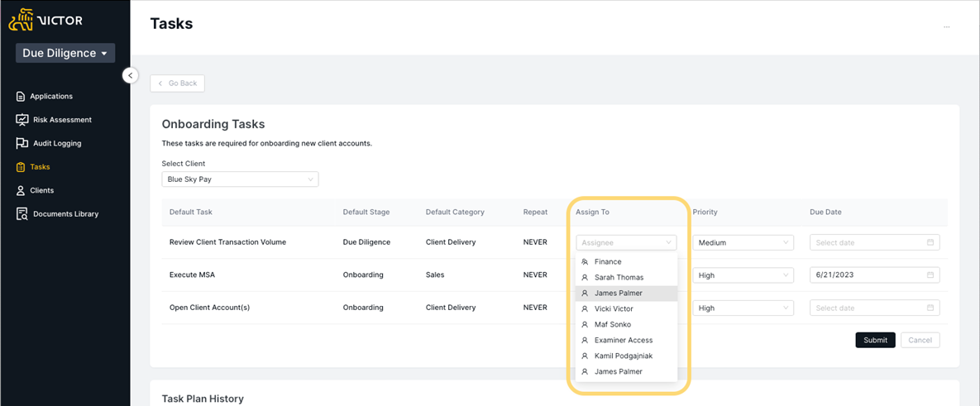
Task: Click the user icon beside Vicki Victor
Action: pyautogui.click(x=585, y=308)
